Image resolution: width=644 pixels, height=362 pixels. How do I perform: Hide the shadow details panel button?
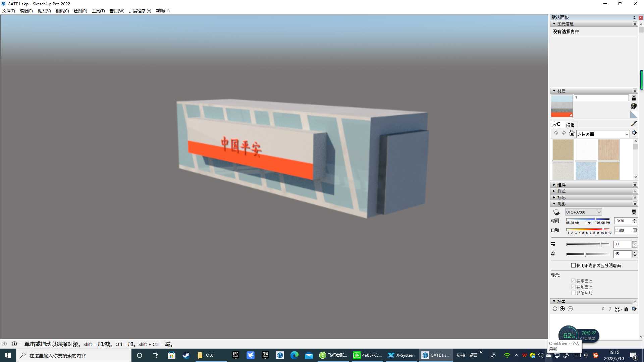coord(634,212)
